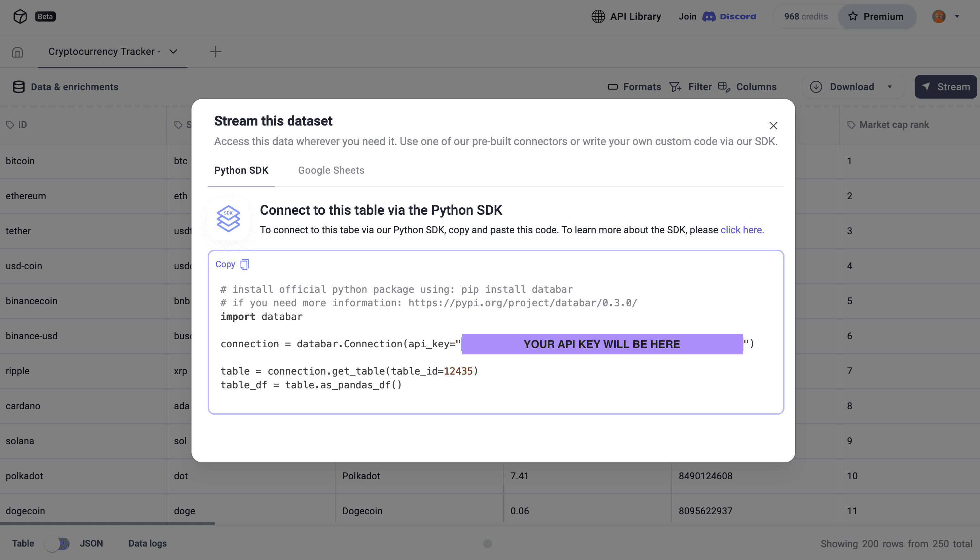Click the Premium button
980x560 pixels.
[x=877, y=16]
